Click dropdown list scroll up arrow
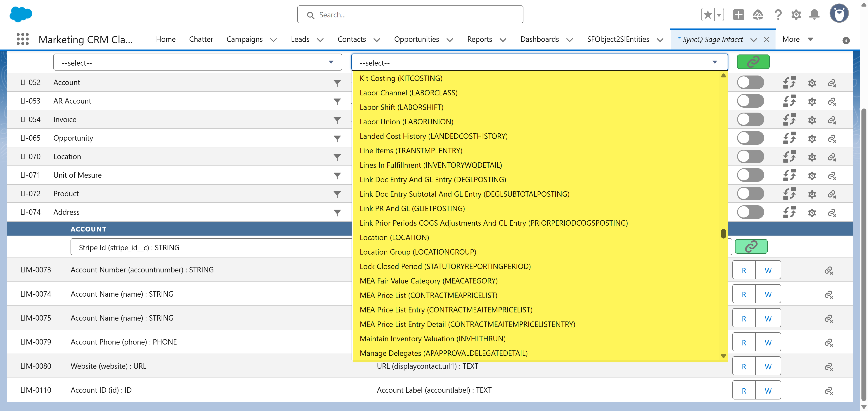 coord(724,76)
